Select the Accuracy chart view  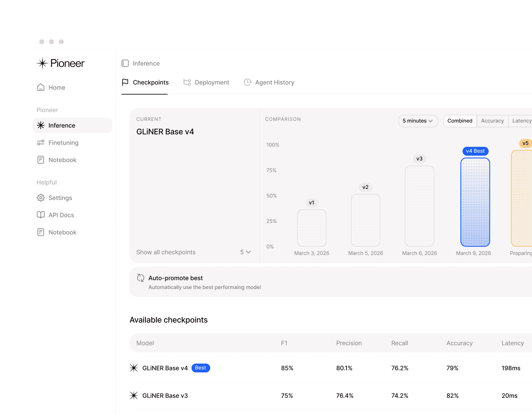pyautogui.click(x=492, y=121)
